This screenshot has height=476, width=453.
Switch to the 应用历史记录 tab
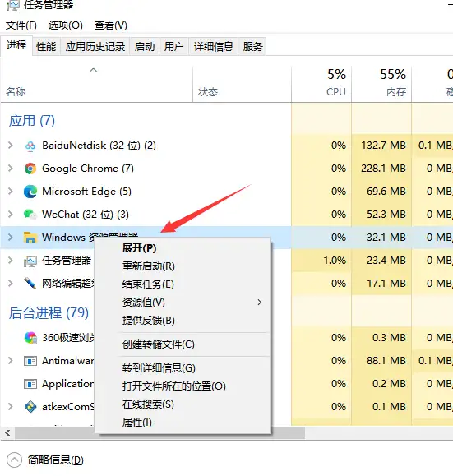[95, 46]
